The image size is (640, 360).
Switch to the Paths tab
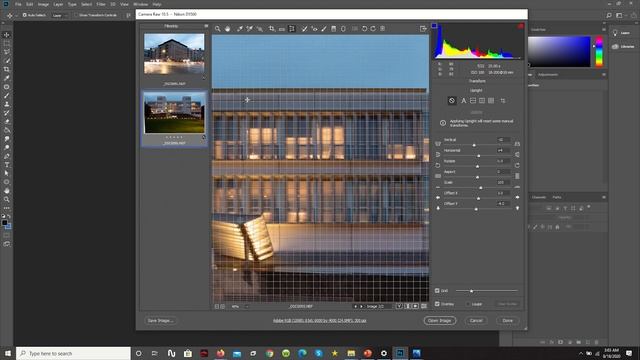(557, 197)
